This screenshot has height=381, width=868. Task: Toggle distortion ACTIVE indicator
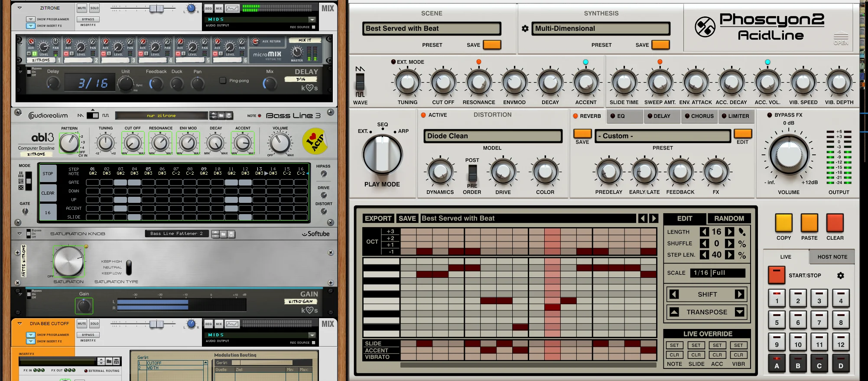423,115
